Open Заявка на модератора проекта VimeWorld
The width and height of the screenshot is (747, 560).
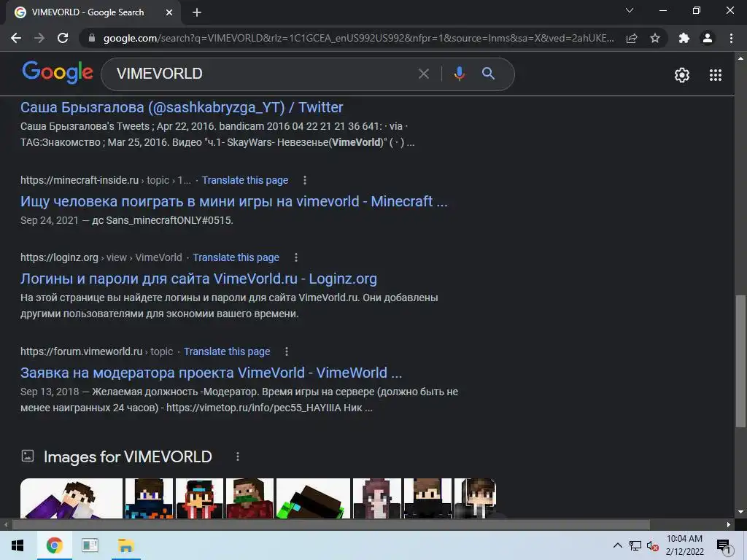pos(211,373)
